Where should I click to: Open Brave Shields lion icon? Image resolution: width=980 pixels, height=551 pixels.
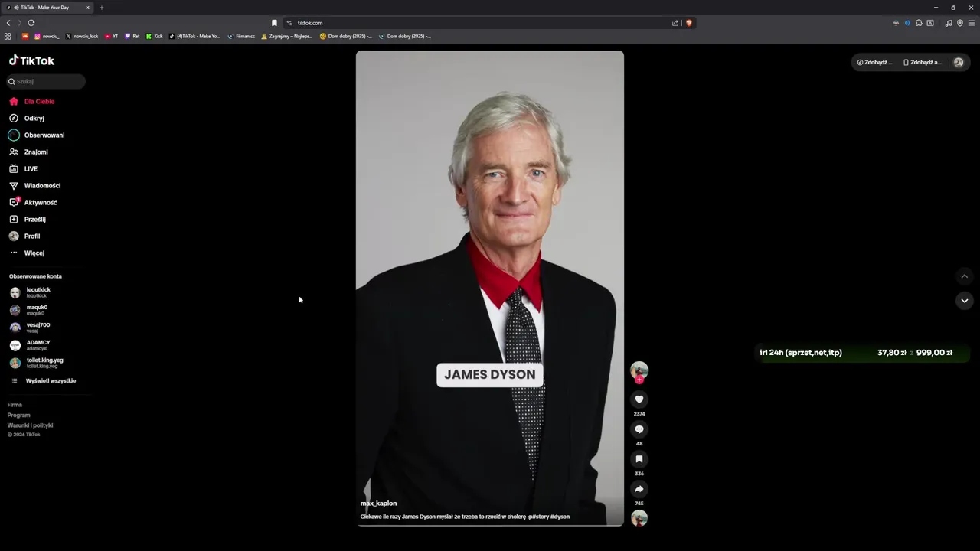[689, 23]
